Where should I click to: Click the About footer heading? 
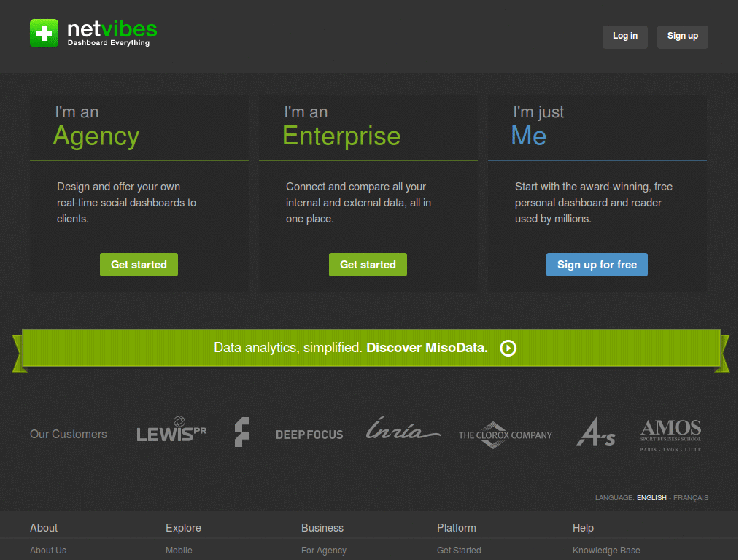tap(44, 528)
